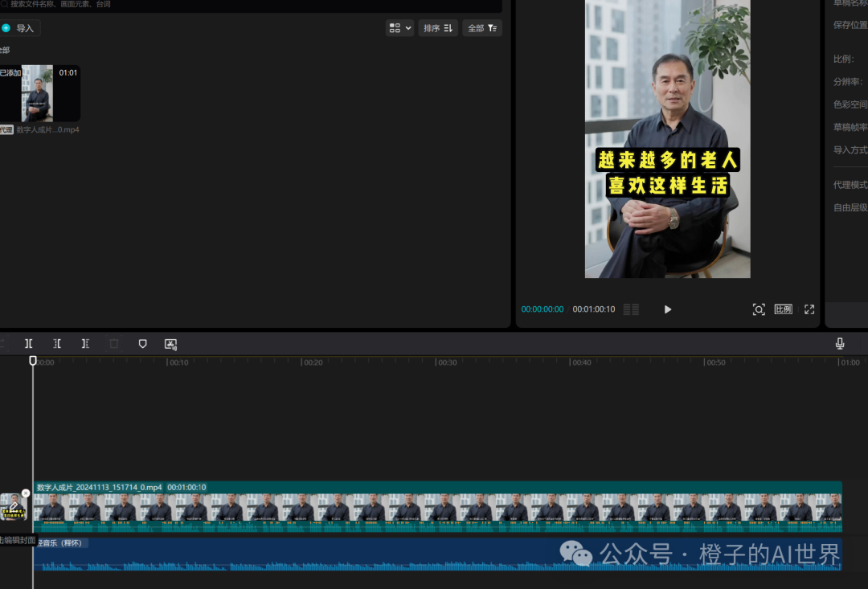The image size is (868, 589).
Task: Click the 00:30 mark on timeline ruler
Action: [x=446, y=362]
